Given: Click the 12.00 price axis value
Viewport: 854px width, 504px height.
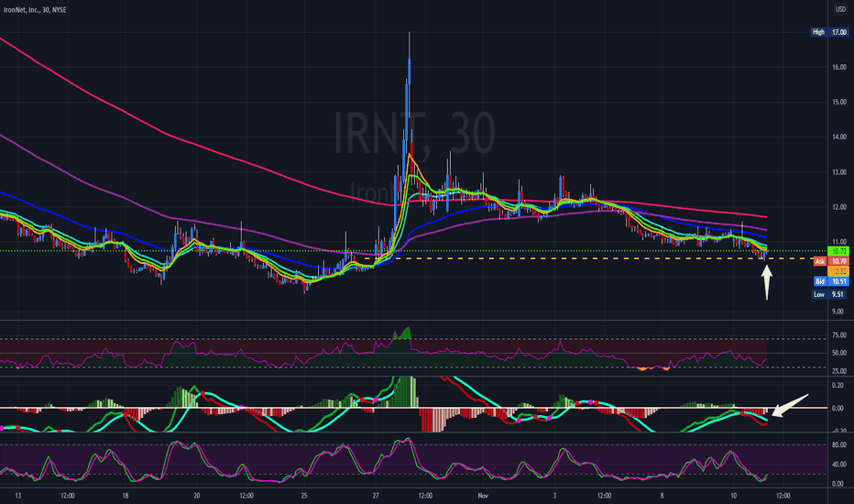Looking at the screenshot, I should pos(839,207).
